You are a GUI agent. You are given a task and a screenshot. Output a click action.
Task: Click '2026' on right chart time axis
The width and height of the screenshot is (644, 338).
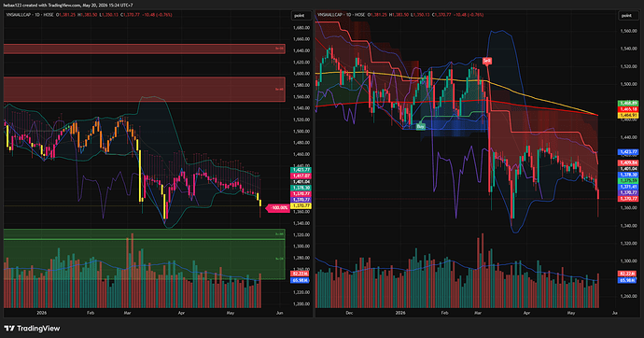(400, 313)
